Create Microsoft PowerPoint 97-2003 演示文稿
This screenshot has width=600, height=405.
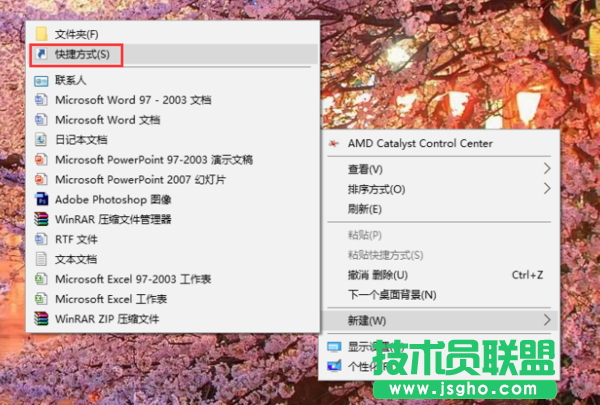point(173,160)
